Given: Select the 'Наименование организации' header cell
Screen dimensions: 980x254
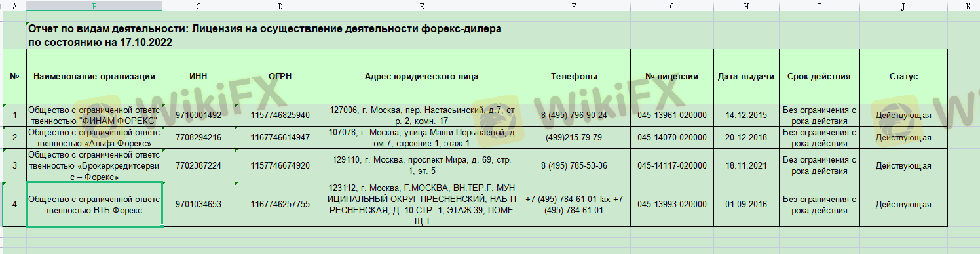Looking at the screenshot, I should 94,76.
